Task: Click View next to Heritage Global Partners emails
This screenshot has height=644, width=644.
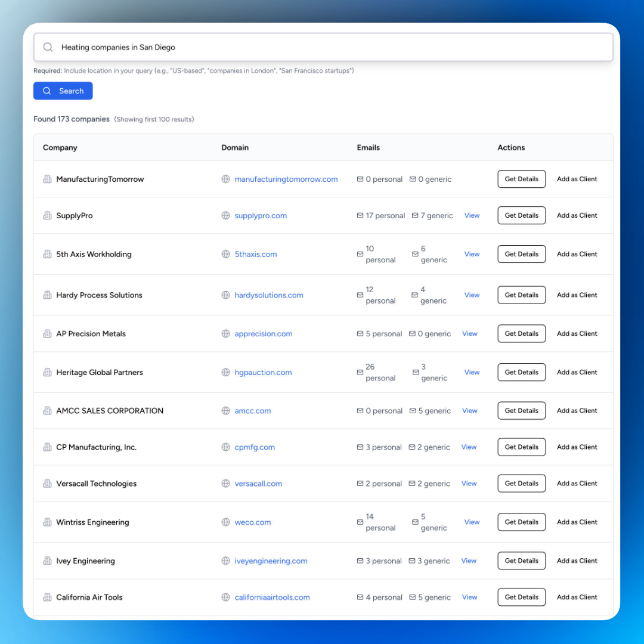Action: [x=472, y=372]
